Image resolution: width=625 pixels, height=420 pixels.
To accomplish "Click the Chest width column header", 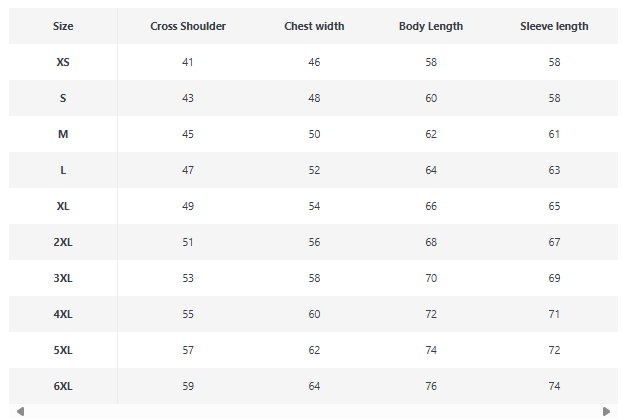I will pos(314,26).
